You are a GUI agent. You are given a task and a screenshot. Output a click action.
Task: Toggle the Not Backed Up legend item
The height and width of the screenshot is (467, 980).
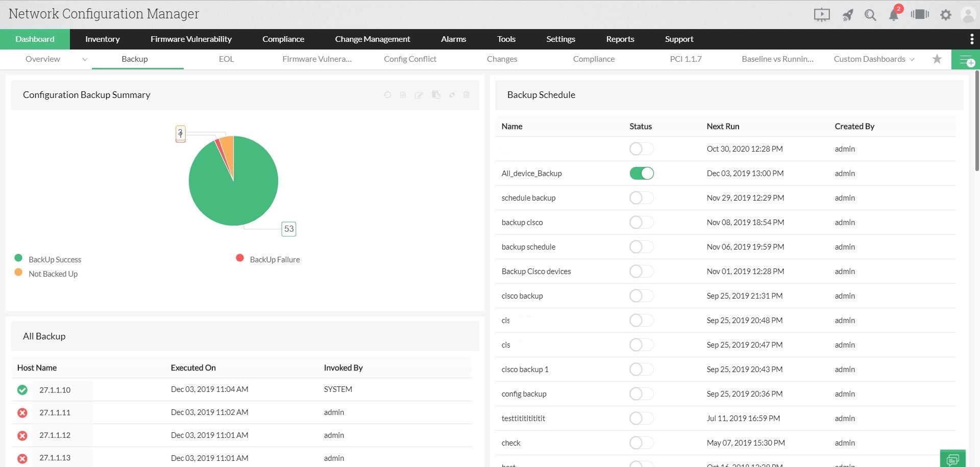coord(46,274)
